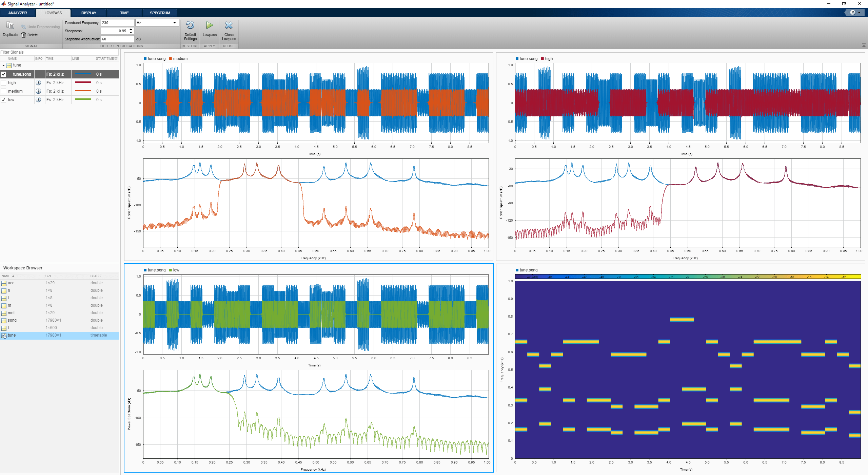Select the song variable in Workspace Browser
The width and height of the screenshot is (868, 475).
(x=12, y=320)
